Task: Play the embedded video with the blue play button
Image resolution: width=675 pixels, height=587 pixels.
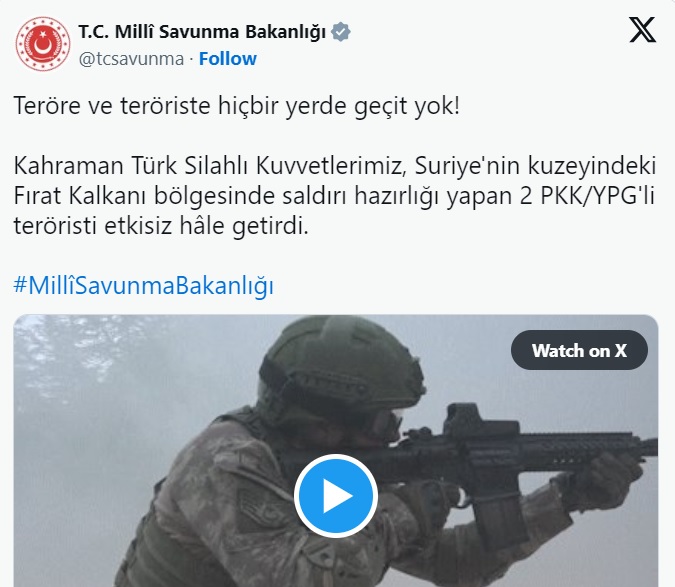Action: [336, 496]
